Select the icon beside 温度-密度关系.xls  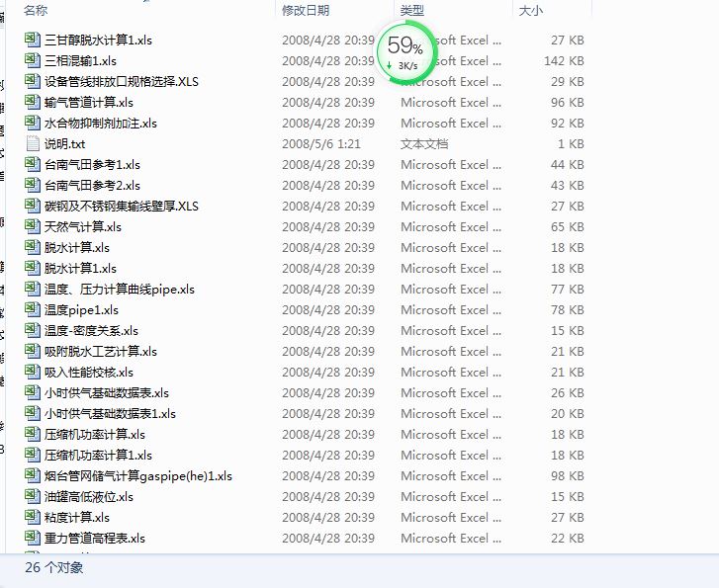(33, 330)
